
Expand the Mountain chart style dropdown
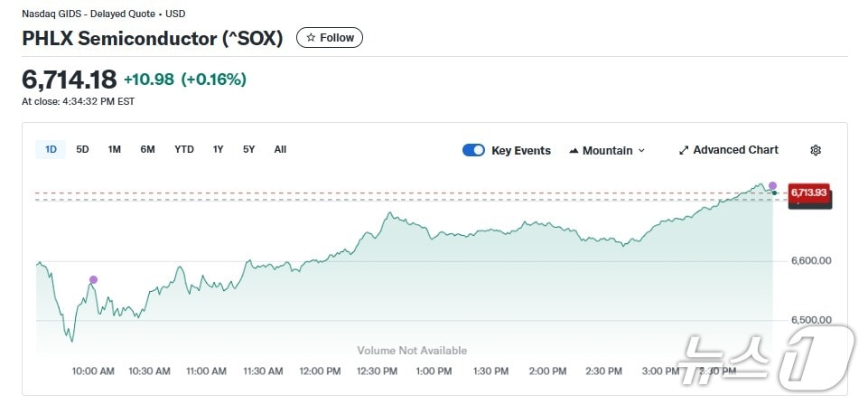click(x=607, y=150)
